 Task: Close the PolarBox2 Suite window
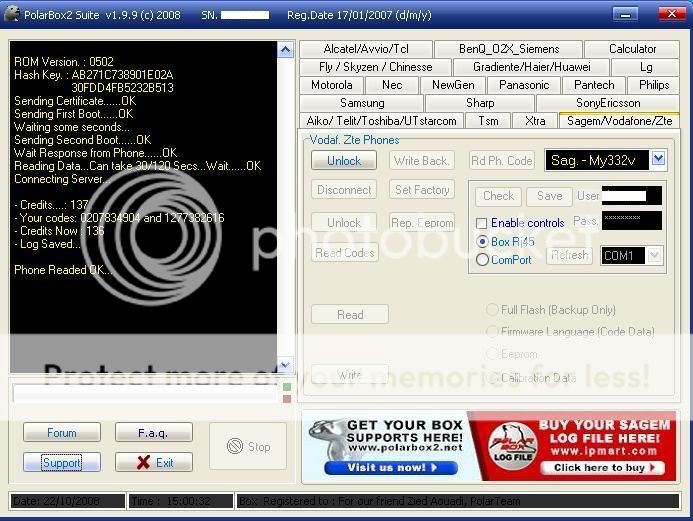(672, 14)
